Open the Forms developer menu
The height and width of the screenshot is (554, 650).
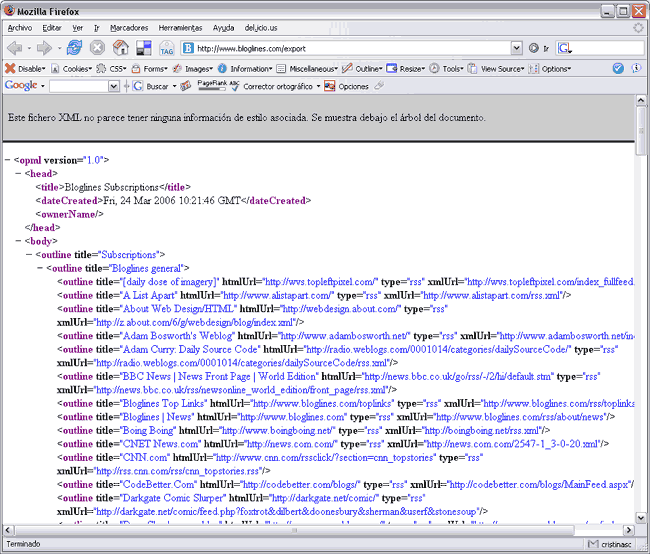coord(150,68)
